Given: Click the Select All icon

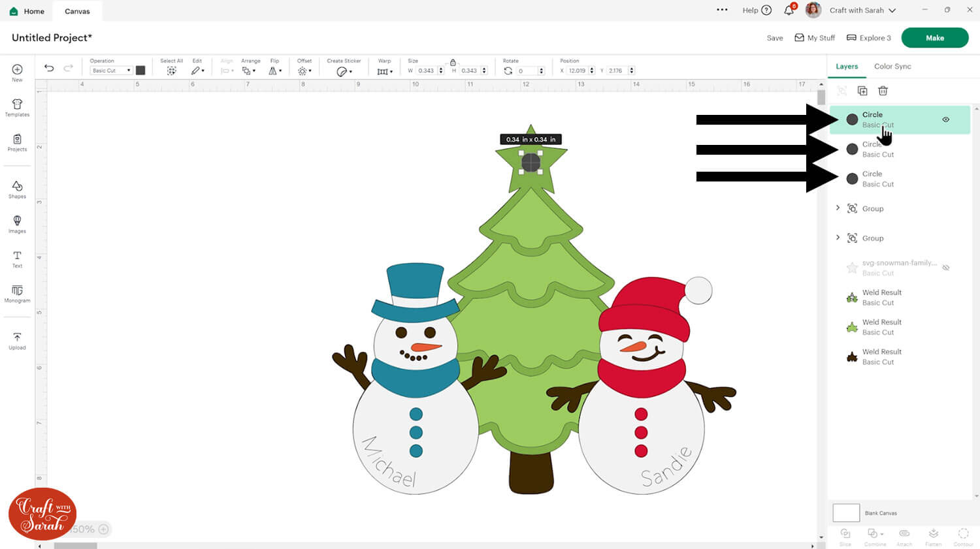Looking at the screenshot, I should 171,71.
